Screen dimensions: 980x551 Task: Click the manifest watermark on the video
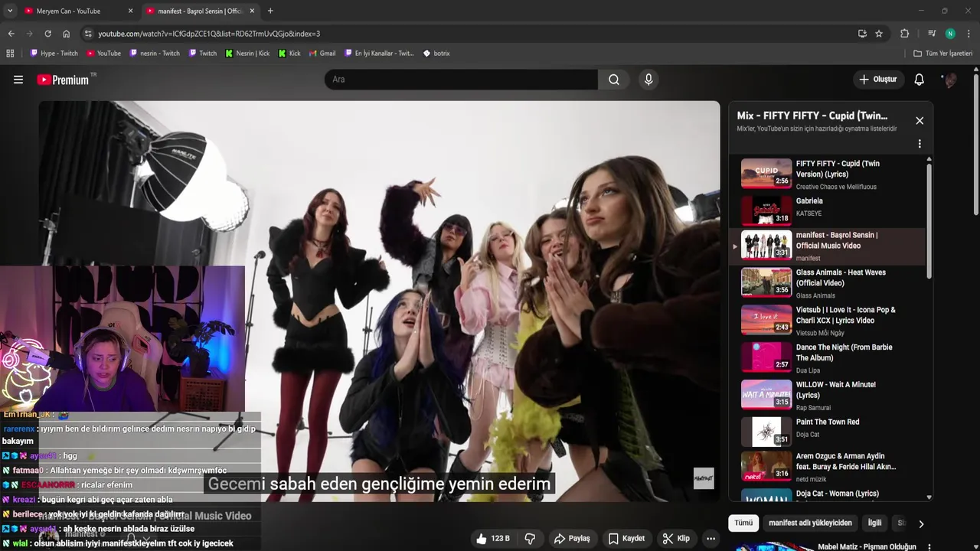pyautogui.click(x=704, y=478)
